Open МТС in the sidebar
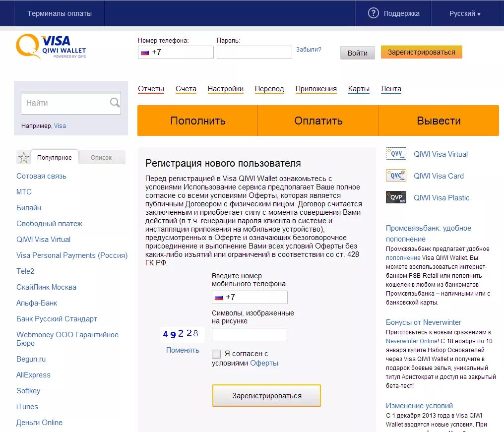This screenshot has height=432, width=504. (24, 192)
